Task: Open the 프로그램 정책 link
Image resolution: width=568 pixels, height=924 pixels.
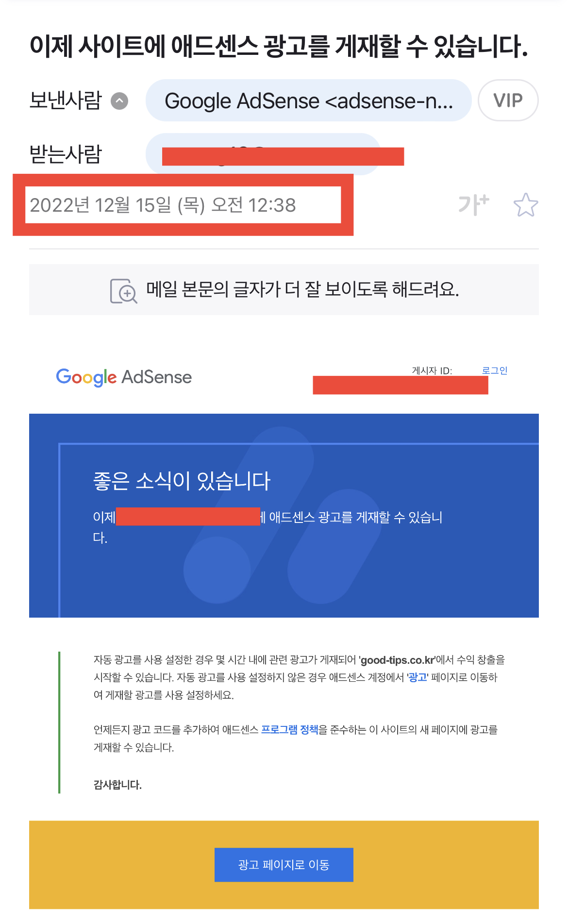Action: (290, 729)
